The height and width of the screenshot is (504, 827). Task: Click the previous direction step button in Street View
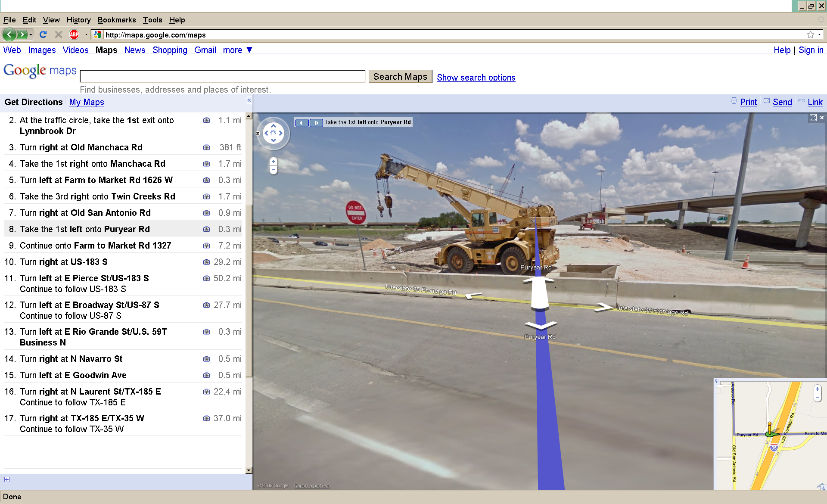(302, 123)
